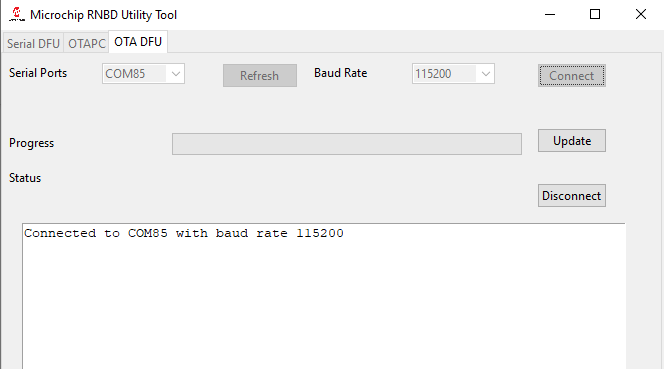Open the Baud Rate 115200 combo box

point(453,74)
